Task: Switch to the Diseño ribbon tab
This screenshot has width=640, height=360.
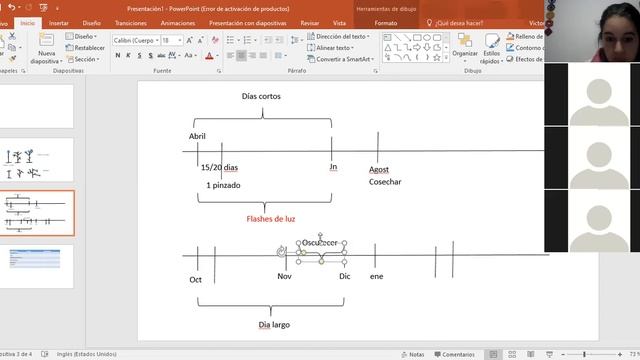Action: pos(91,23)
